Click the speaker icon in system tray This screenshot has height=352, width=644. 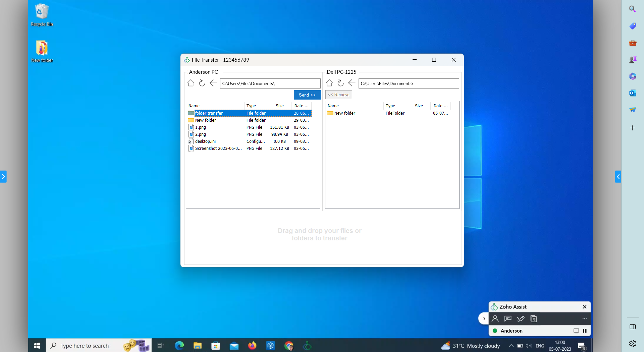(x=528, y=346)
